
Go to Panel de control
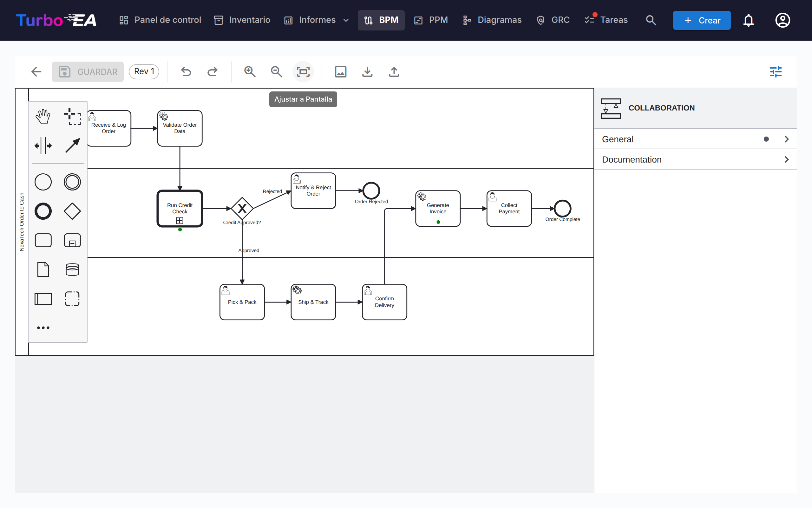pos(160,20)
